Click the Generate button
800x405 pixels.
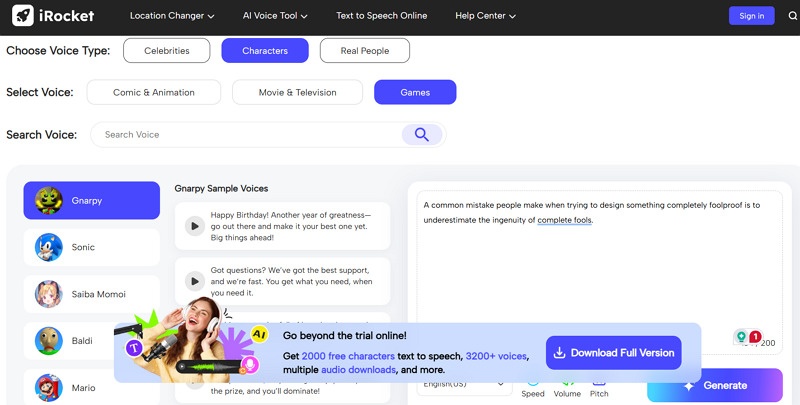pos(715,386)
